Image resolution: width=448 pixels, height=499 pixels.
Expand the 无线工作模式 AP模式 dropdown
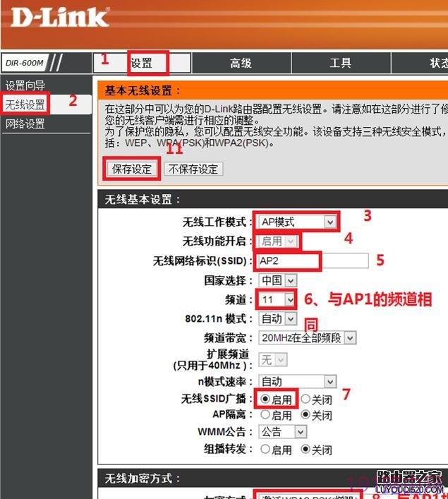(x=297, y=222)
